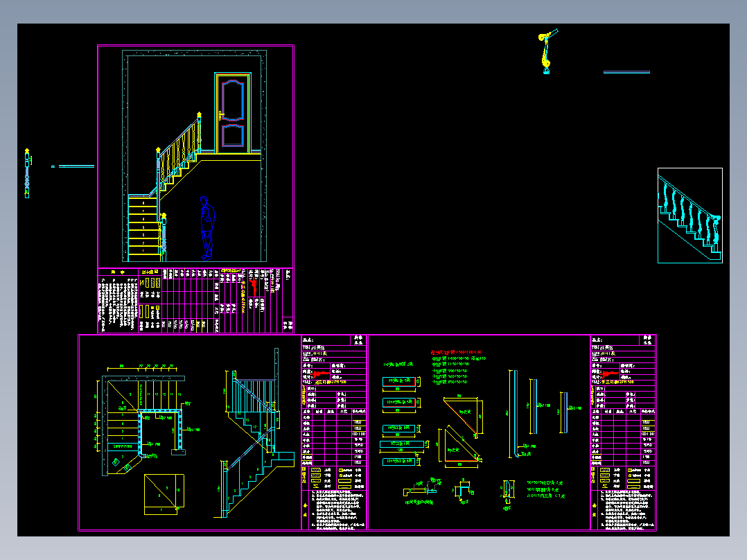Pick the square landing plan with the diagonal line

tap(164, 494)
